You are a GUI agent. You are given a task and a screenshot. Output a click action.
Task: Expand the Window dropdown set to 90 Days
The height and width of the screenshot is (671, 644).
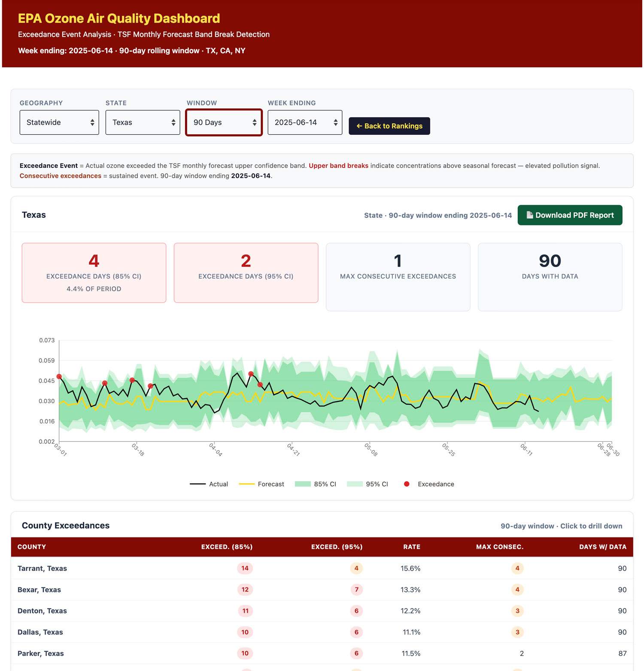tap(224, 122)
